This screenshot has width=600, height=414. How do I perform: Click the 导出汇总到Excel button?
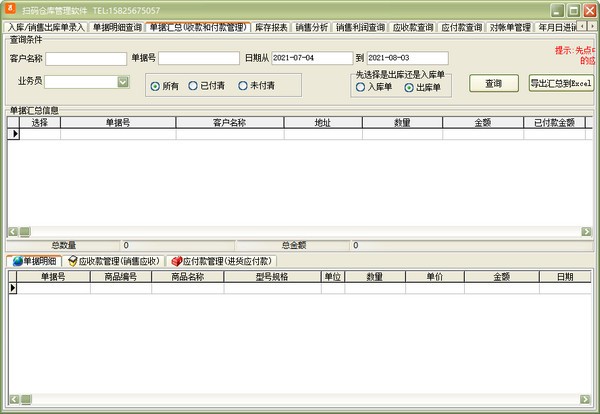[561, 83]
